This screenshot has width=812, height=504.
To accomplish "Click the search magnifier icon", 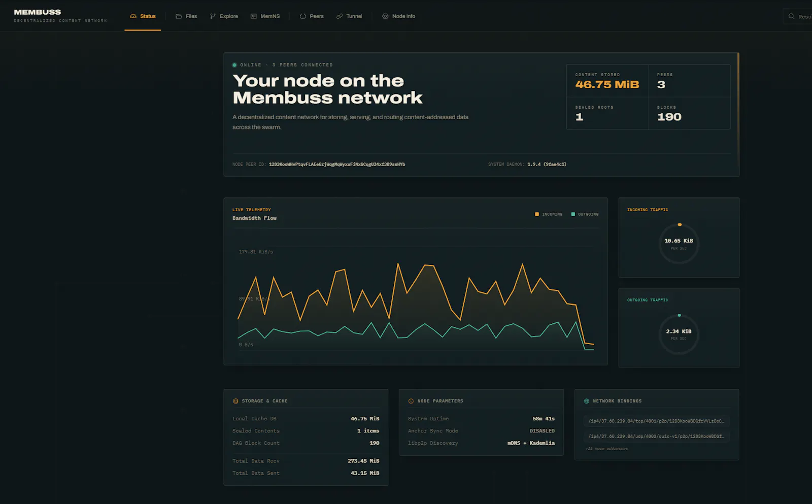I will [791, 16].
